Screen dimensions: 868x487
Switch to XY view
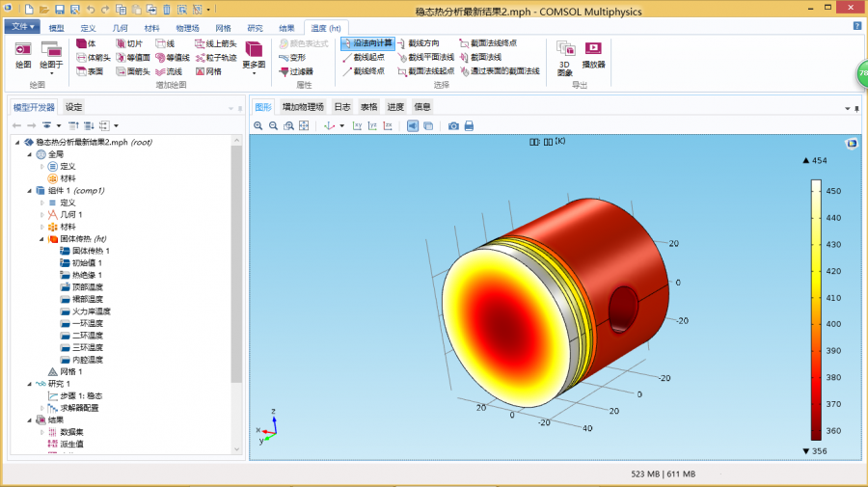coord(357,126)
